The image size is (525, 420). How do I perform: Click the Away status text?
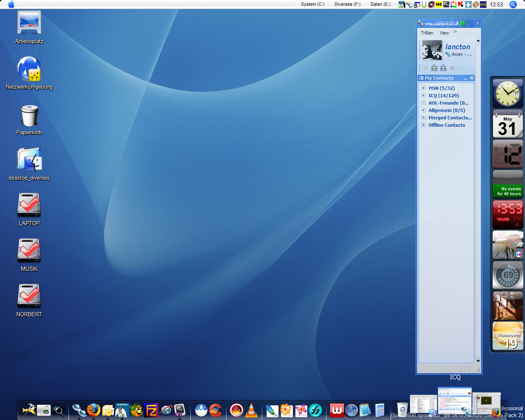[459, 55]
